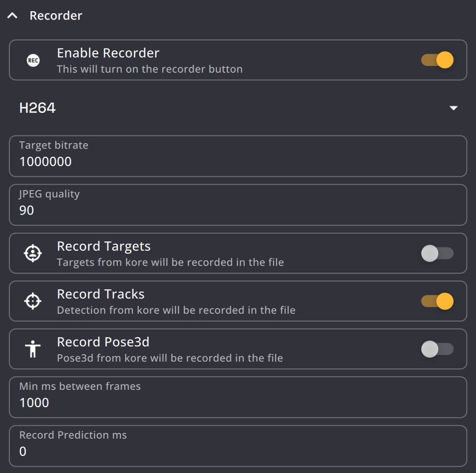Switch off the Record Tracks toggle

[437, 301]
